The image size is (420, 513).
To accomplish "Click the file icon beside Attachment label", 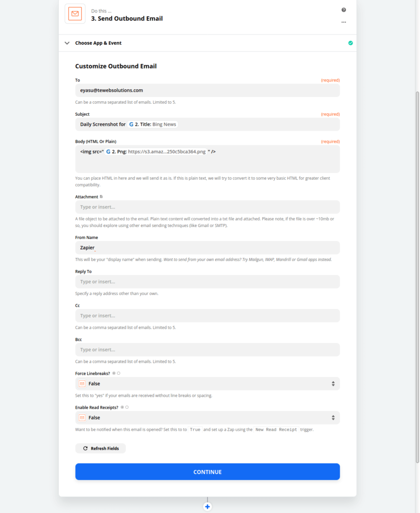I will (x=101, y=196).
